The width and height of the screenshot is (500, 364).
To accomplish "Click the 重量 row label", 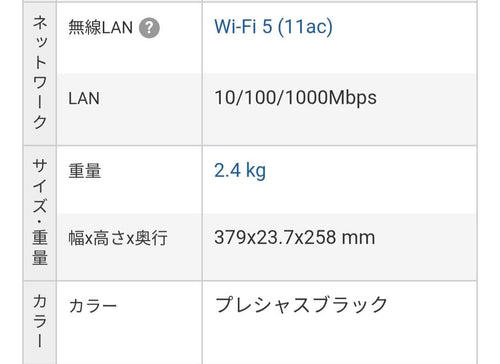I will (x=85, y=171).
